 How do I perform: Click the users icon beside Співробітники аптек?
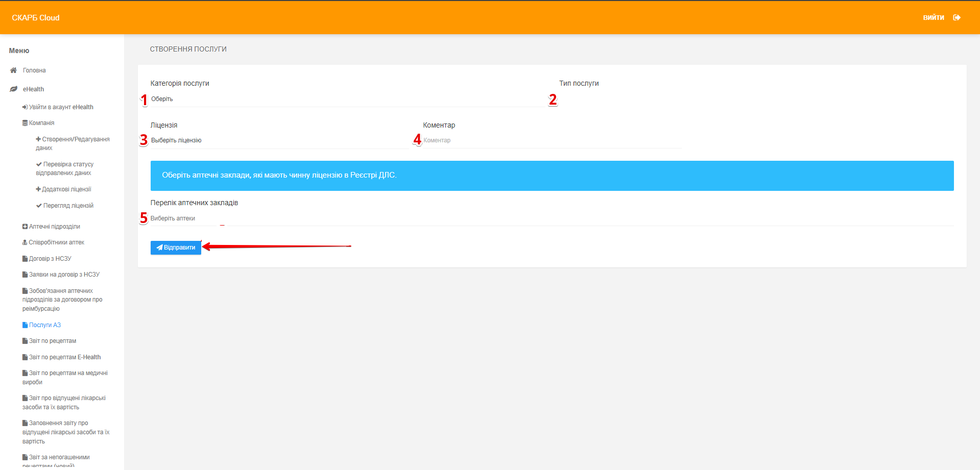click(25, 242)
